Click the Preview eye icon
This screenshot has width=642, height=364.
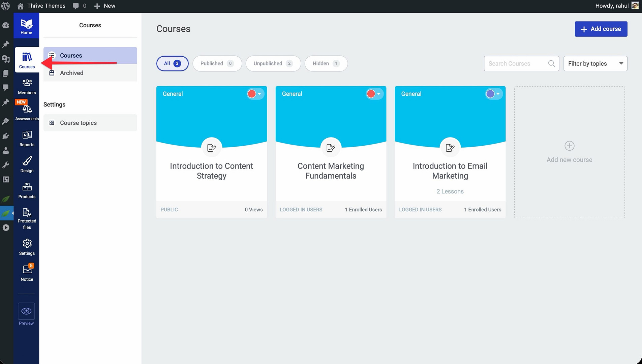click(26, 311)
